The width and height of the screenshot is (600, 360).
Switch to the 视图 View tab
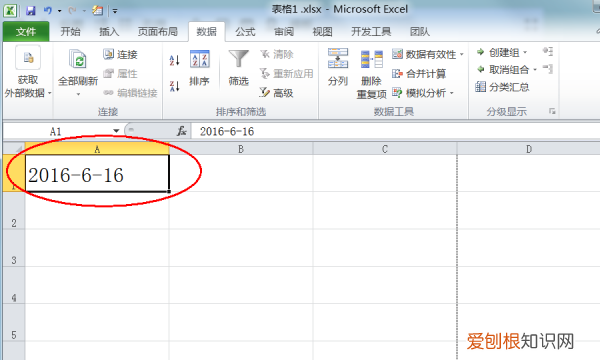322,31
